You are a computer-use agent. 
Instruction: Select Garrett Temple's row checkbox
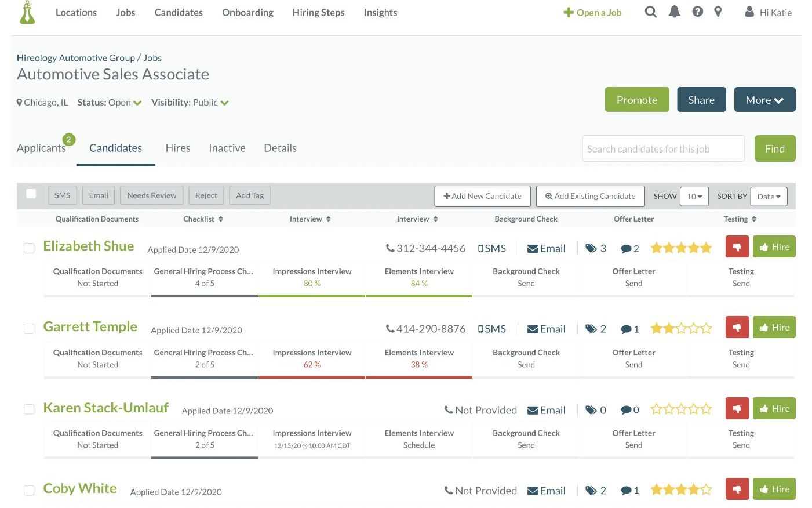tap(29, 329)
